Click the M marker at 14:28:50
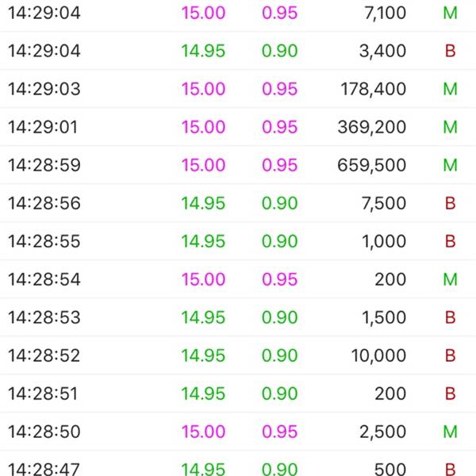This screenshot has width=476, height=476. click(450, 432)
